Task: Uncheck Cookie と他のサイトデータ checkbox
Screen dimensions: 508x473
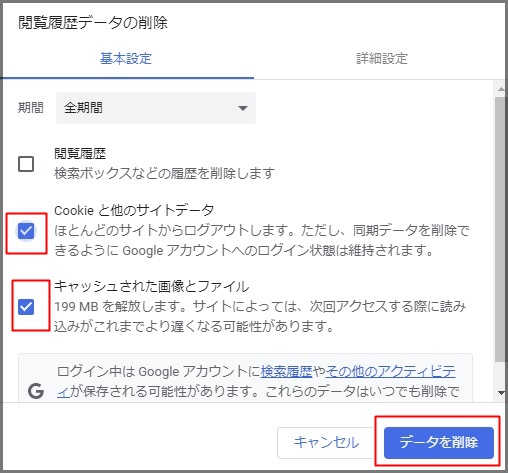Action: 26,231
